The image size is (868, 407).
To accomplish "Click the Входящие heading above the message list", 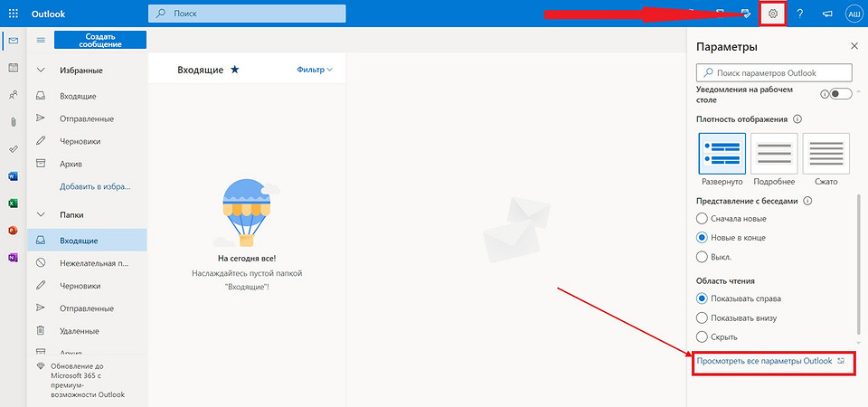I will click(201, 70).
